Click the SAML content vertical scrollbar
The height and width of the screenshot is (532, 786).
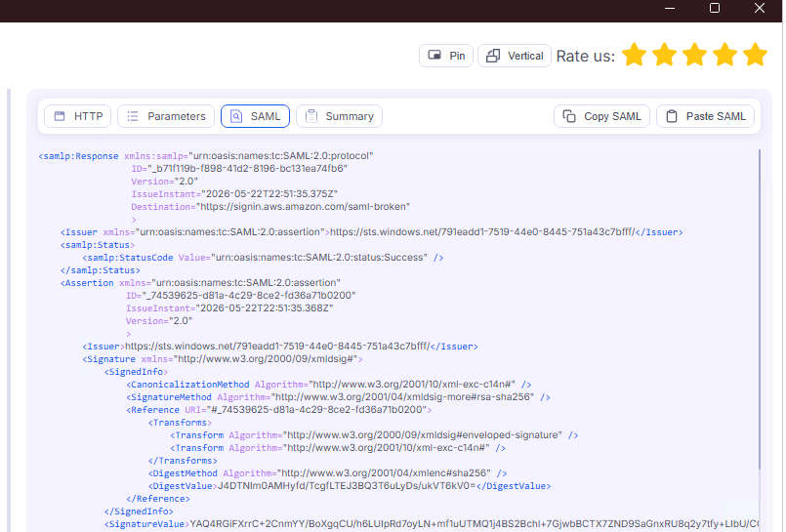[760, 309]
